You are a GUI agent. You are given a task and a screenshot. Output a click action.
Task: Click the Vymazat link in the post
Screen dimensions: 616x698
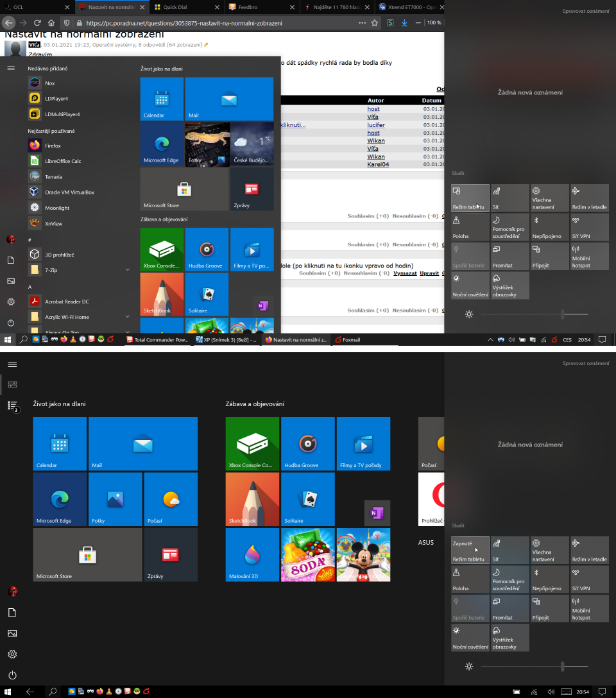[405, 273]
